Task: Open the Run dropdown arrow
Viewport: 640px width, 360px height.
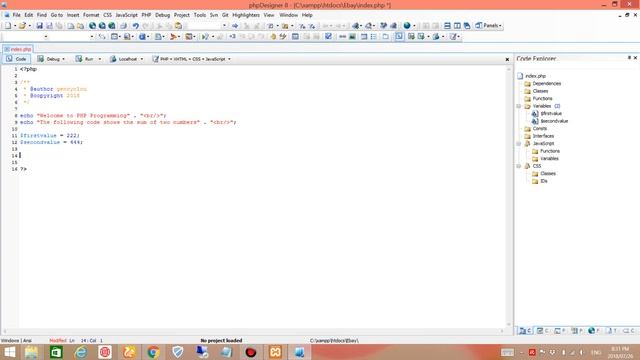Action: pyautogui.click(x=100, y=59)
